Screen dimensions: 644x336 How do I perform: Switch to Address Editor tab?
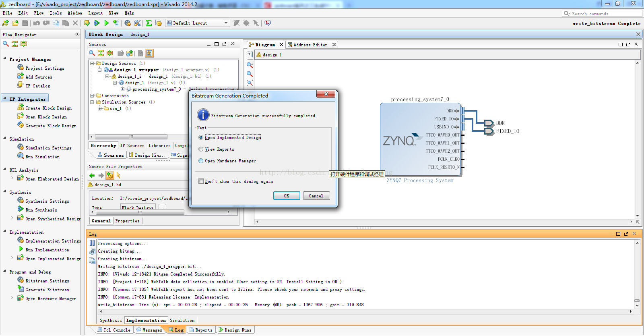click(x=310, y=45)
